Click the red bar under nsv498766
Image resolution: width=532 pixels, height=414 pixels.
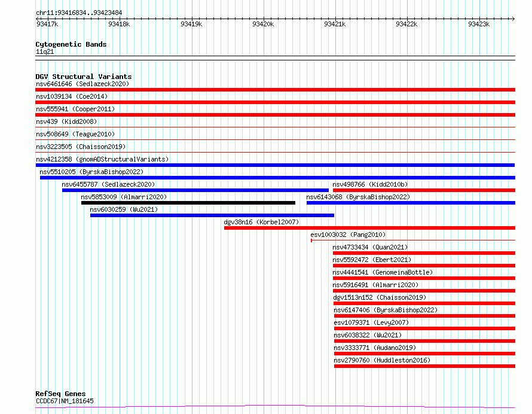point(424,190)
